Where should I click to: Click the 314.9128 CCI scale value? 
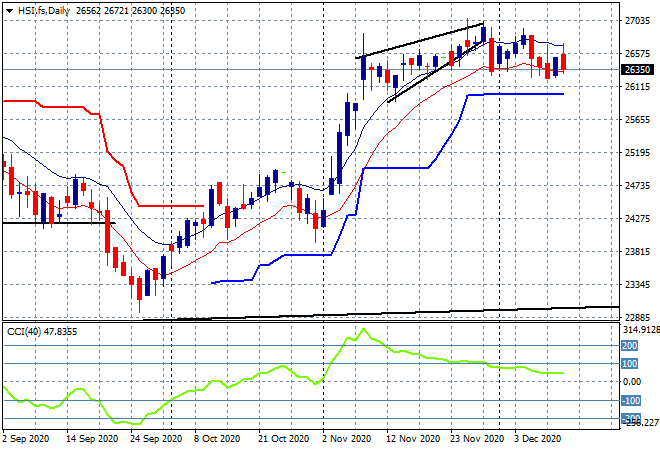[x=641, y=330]
